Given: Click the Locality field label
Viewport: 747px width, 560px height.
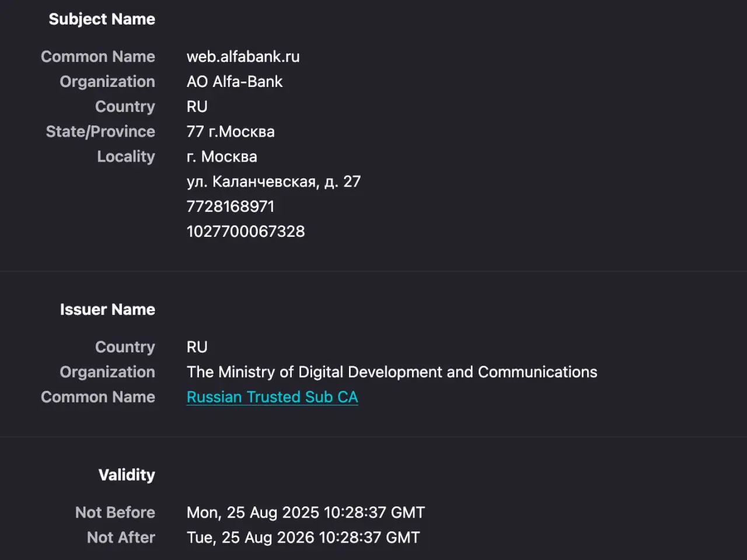Looking at the screenshot, I should click(126, 157).
